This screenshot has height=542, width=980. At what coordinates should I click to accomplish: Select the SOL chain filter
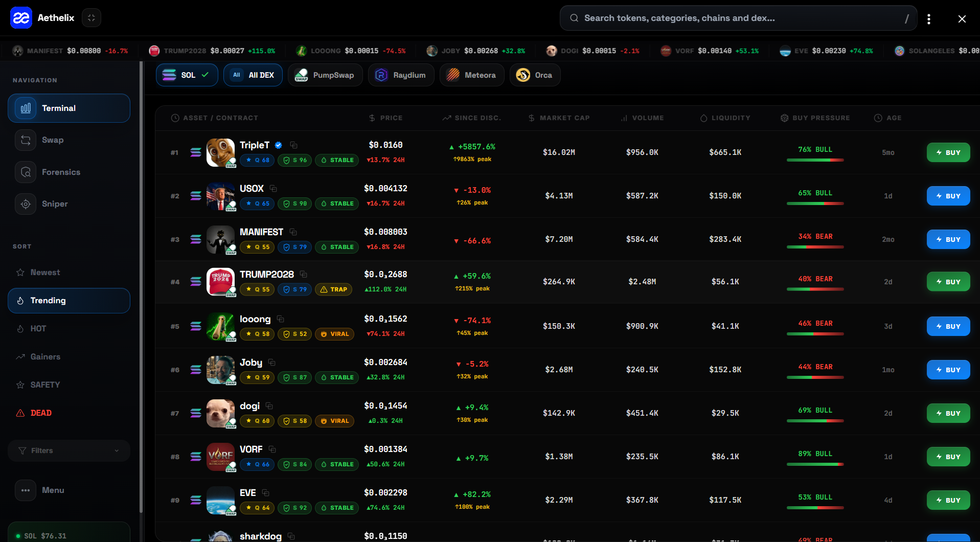pyautogui.click(x=187, y=75)
